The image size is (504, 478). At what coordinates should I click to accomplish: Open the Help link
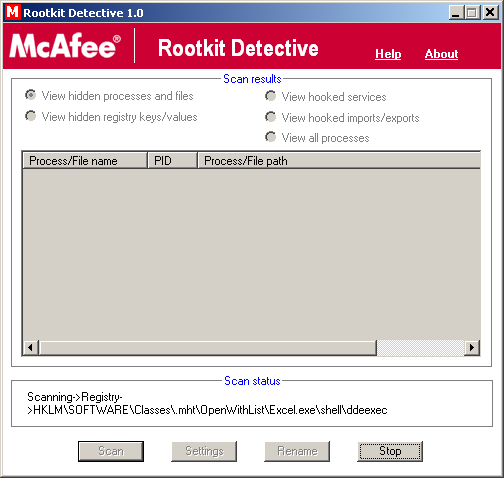point(388,54)
